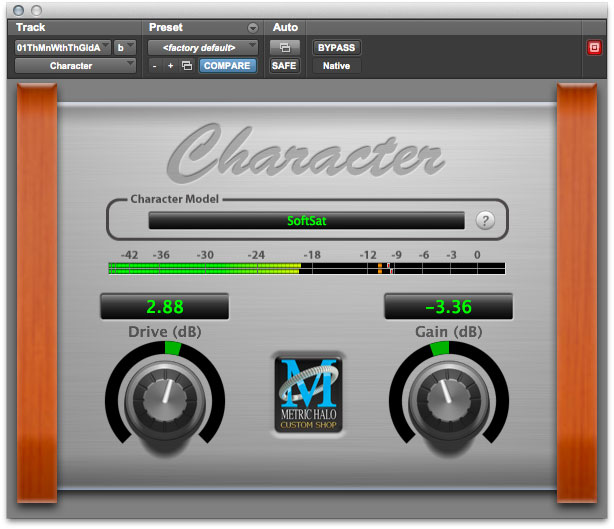Click the Native format label
614x529 pixels.
tap(336, 66)
